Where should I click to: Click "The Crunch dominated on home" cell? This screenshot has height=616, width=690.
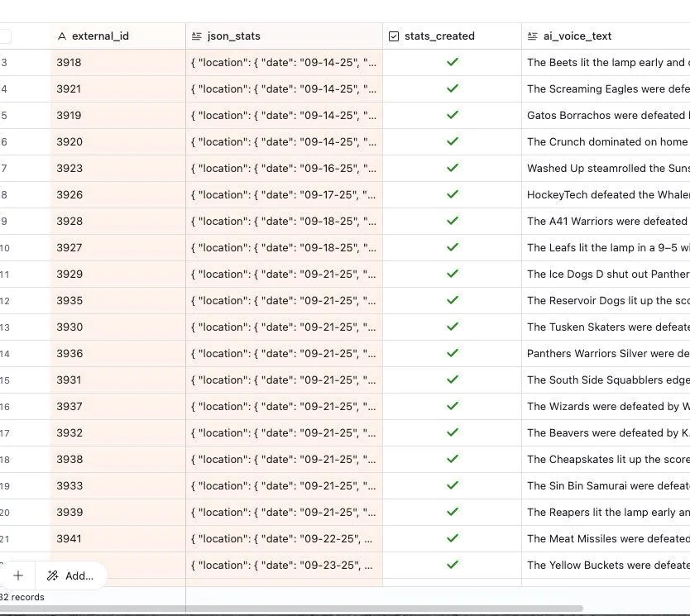tap(606, 142)
